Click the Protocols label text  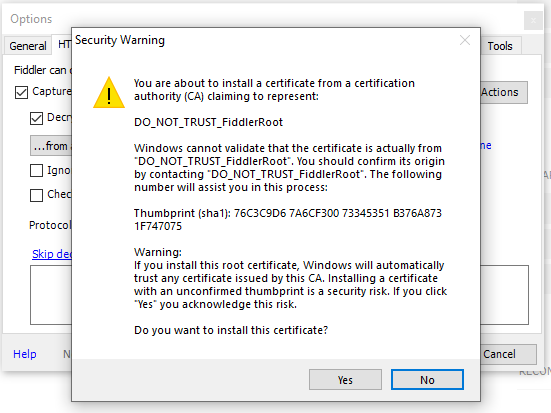tap(50, 225)
